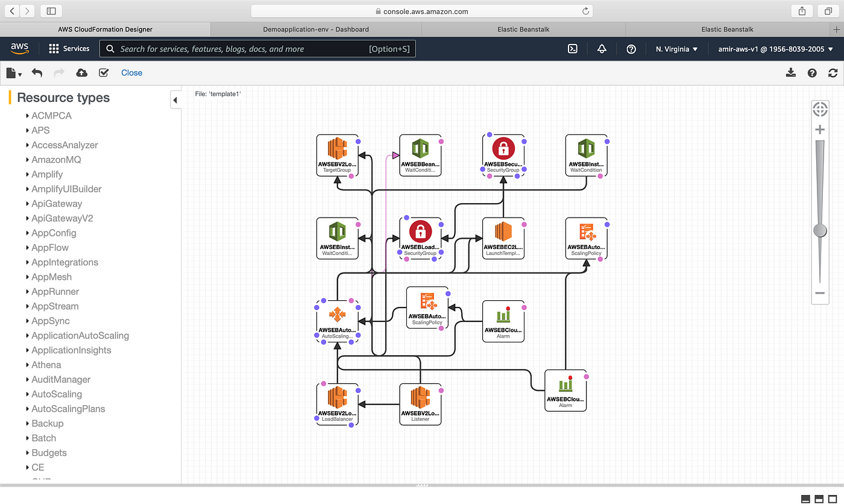Select the AWSEBBean... WaitCondition node
844x504 pixels.
tap(420, 155)
